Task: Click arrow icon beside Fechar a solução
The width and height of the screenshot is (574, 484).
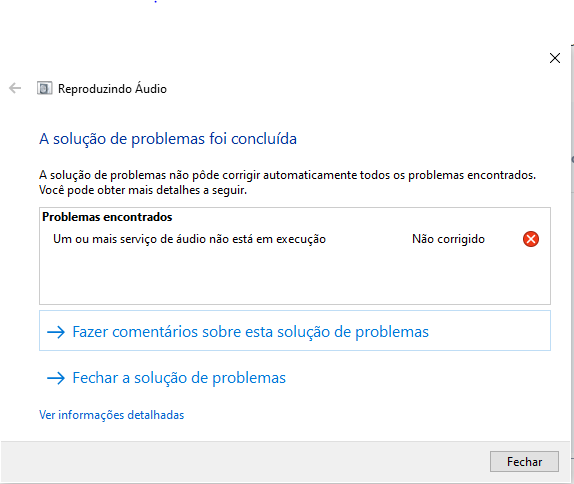Action: (56, 378)
